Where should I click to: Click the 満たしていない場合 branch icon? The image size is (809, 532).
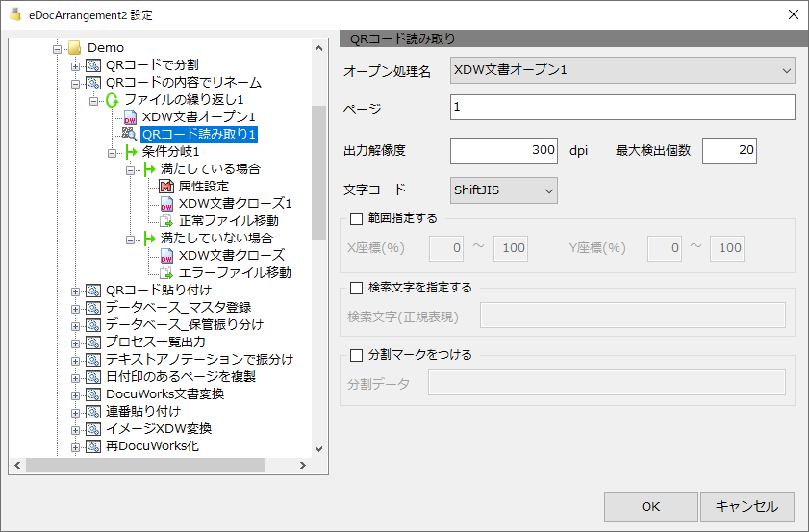tap(149, 239)
